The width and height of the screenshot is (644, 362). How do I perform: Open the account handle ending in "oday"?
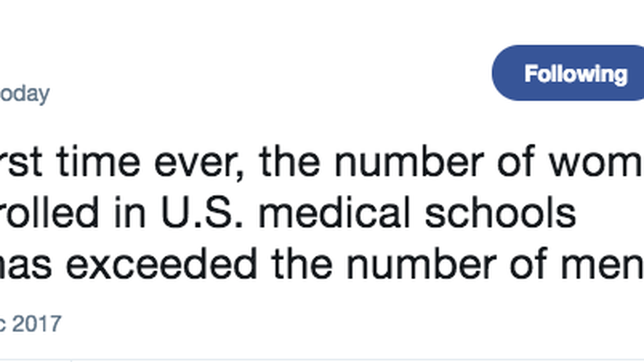click(25, 94)
